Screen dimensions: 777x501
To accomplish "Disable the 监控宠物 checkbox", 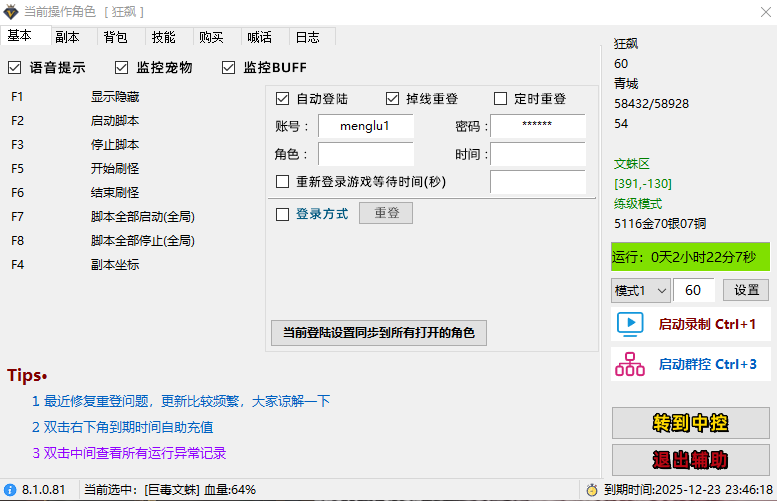I will pyautogui.click(x=121, y=68).
